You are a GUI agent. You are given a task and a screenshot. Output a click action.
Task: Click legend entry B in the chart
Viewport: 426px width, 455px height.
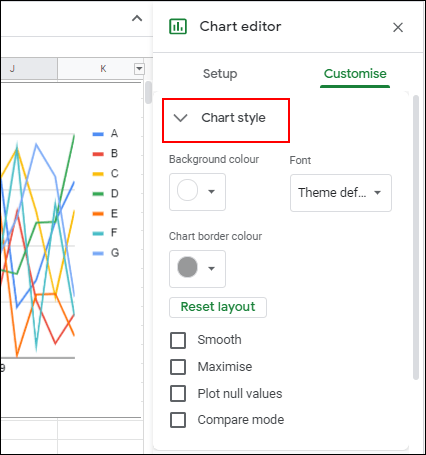tap(106, 154)
